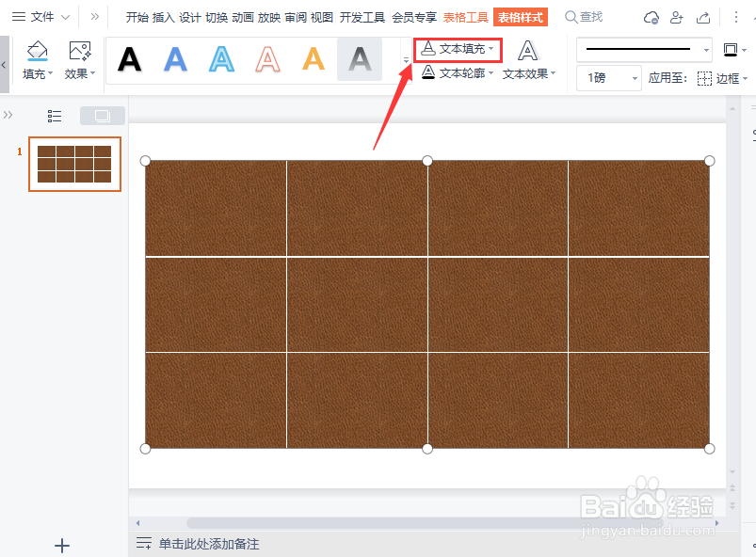
Task: Click the share export icon
Action: point(703,18)
